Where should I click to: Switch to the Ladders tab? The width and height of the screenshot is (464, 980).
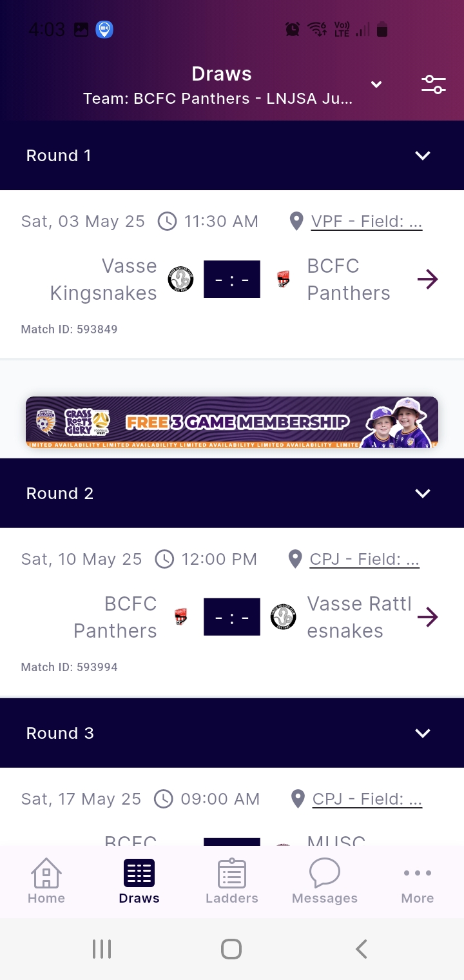tap(232, 881)
